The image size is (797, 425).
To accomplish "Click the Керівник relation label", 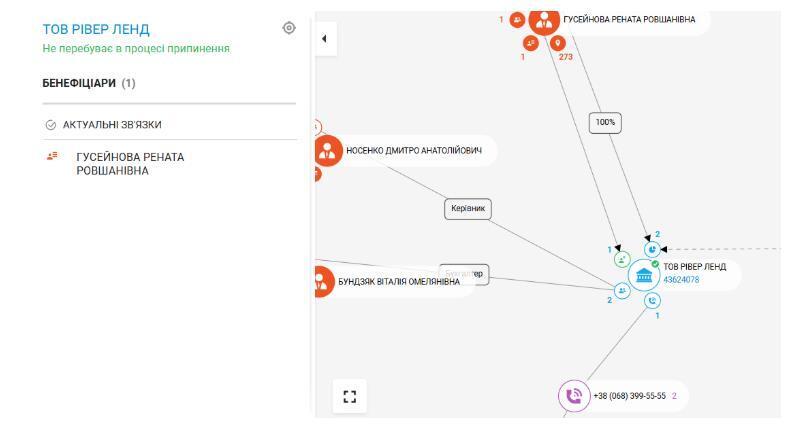I will click(468, 208).
